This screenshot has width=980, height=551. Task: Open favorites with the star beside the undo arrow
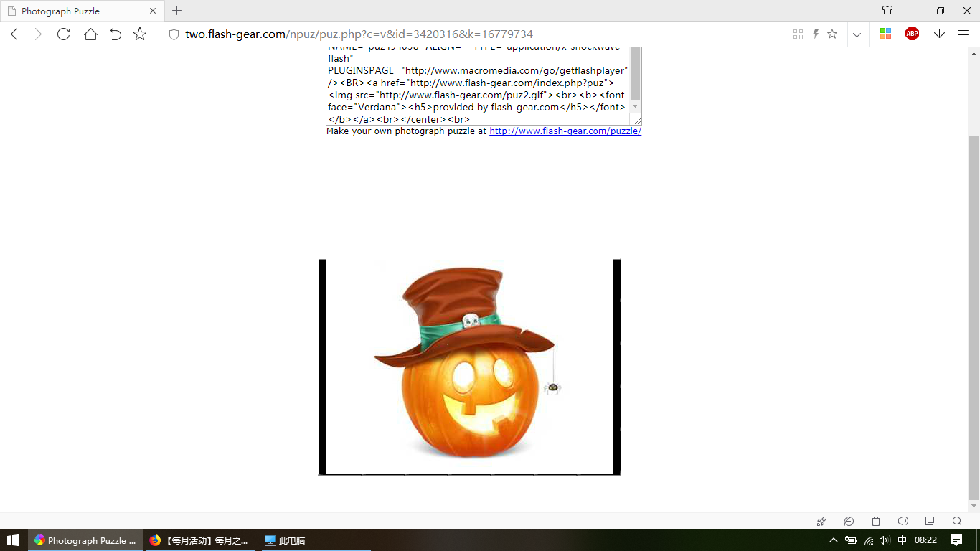click(140, 34)
